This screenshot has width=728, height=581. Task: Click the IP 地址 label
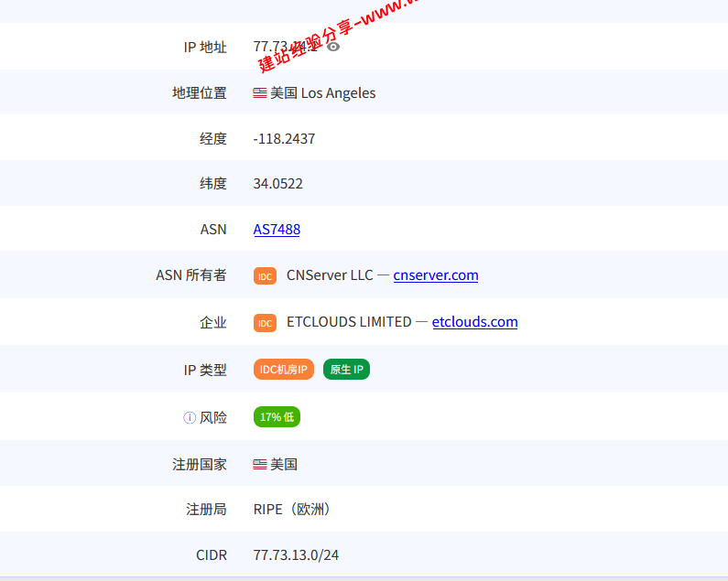coord(205,47)
